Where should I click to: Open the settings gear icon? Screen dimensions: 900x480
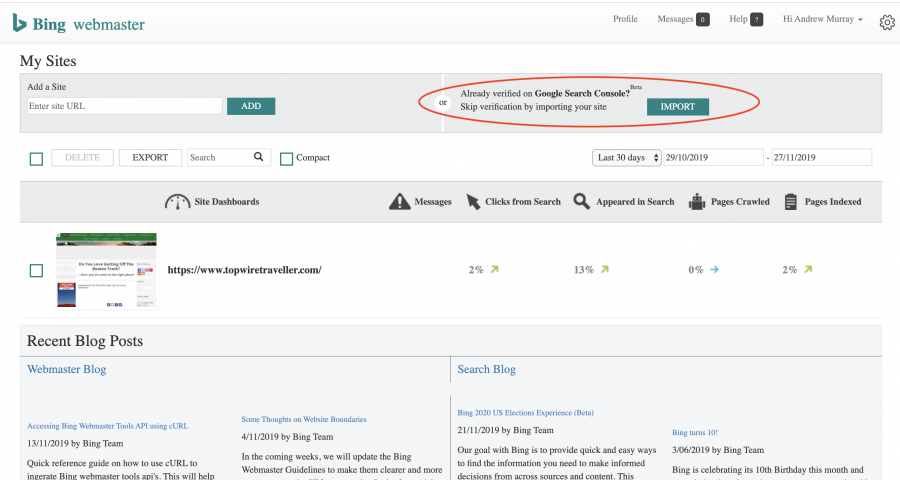coord(887,22)
